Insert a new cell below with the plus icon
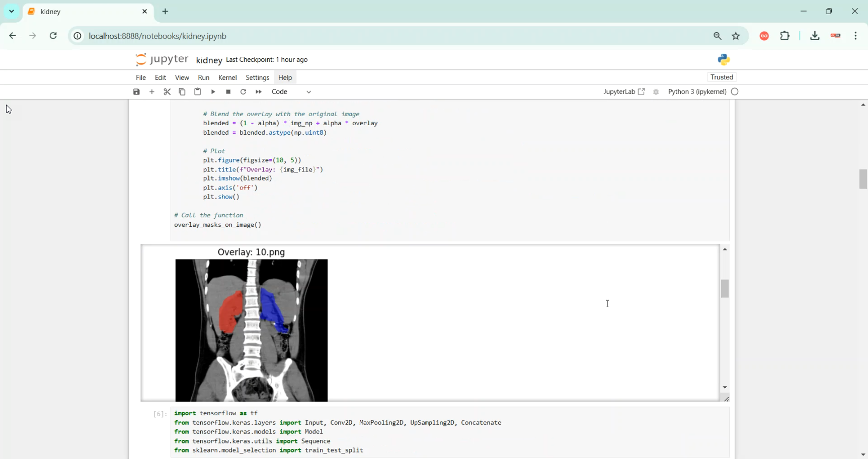 (x=152, y=92)
